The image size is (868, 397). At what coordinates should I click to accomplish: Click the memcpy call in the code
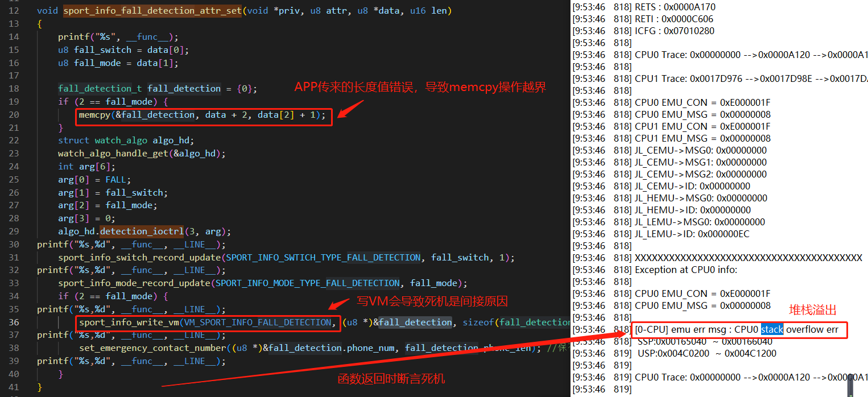(x=202, y=115)
